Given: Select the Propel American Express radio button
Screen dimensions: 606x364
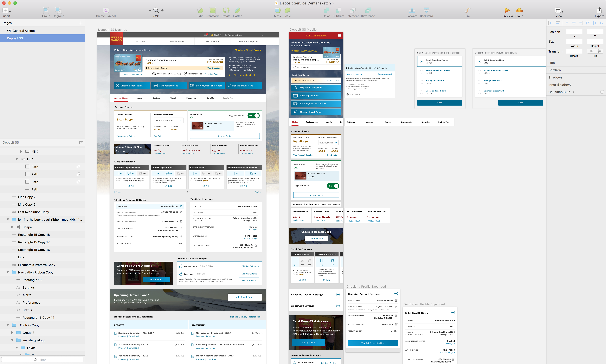Looking at the screenshot, I should tap(421, 72).
